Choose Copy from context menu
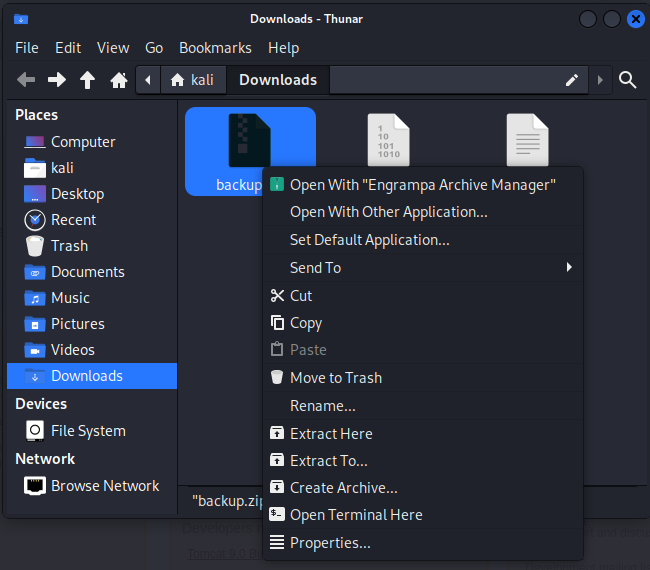Screen dimensions: 650x570 click(423, 323)
